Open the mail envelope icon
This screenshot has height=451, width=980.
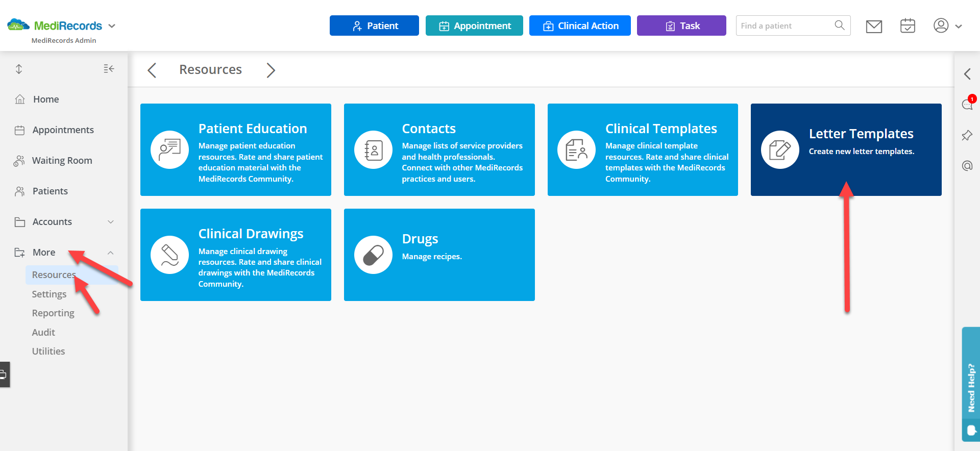[874, 26]
